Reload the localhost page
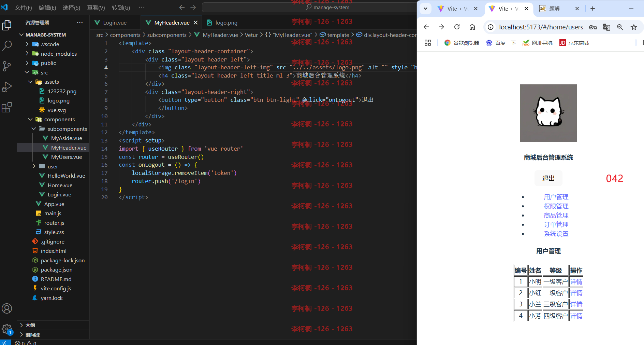The width and height of the screenshot is (644, 345). coord(457,27)
